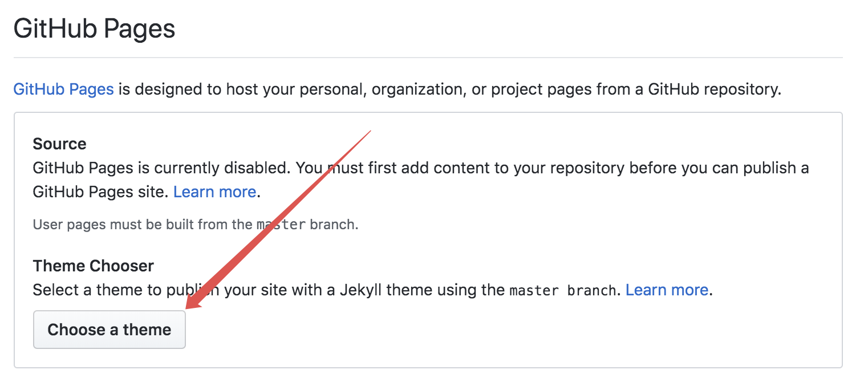Select the large GitHub Pages page heading

pos(94,29)
